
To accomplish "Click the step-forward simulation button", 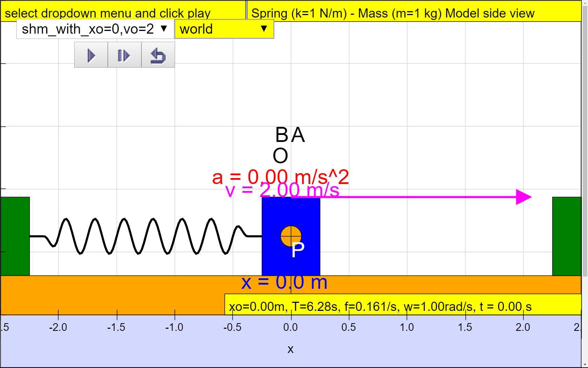I will coord(125,55).
